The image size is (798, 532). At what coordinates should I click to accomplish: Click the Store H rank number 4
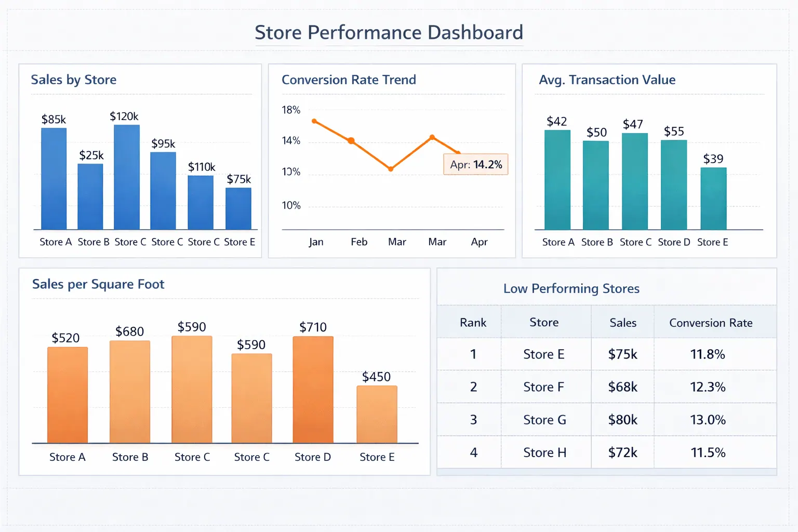coord(473,453)
